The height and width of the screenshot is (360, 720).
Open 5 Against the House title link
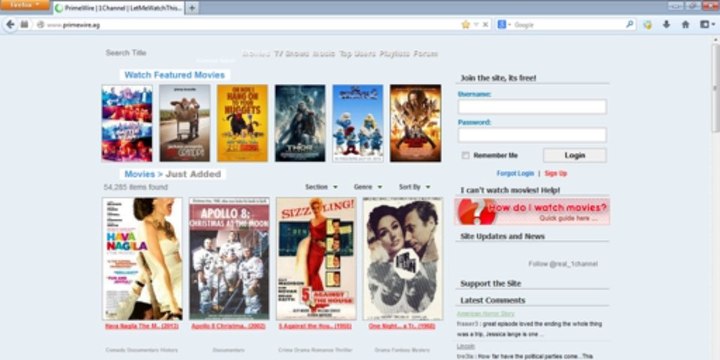click(x=315, y=326)
